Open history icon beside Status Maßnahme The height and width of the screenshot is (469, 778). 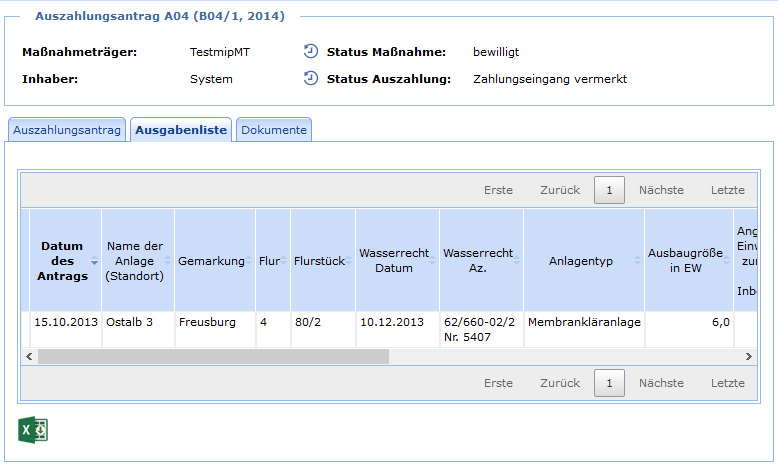point(311,51)
